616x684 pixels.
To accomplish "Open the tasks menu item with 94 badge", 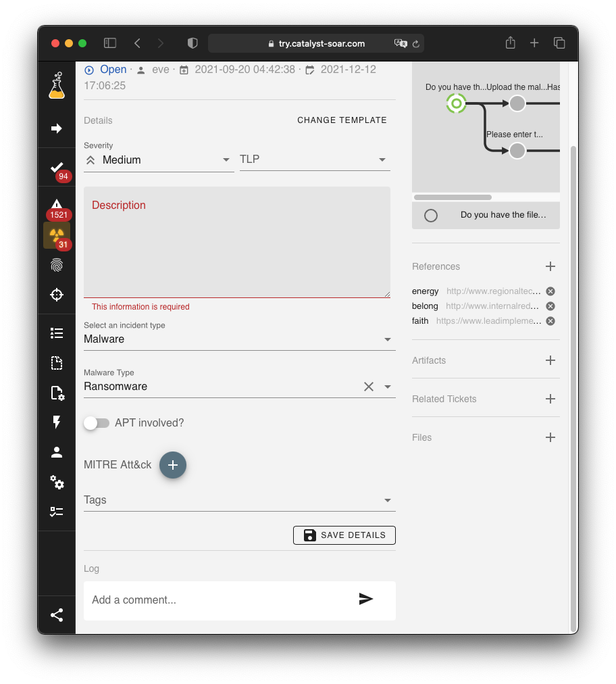I will point(57,168).
